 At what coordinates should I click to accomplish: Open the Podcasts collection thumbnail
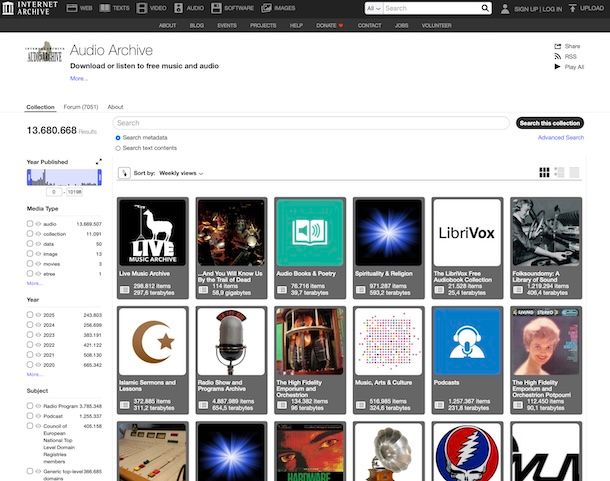(x=467, y=341)
